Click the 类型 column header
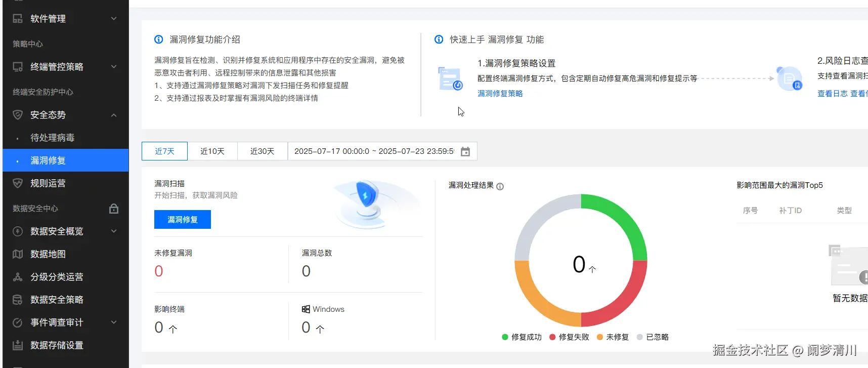Image resolution: width=868 pixels, height=368 pixels. pos(844,211)
